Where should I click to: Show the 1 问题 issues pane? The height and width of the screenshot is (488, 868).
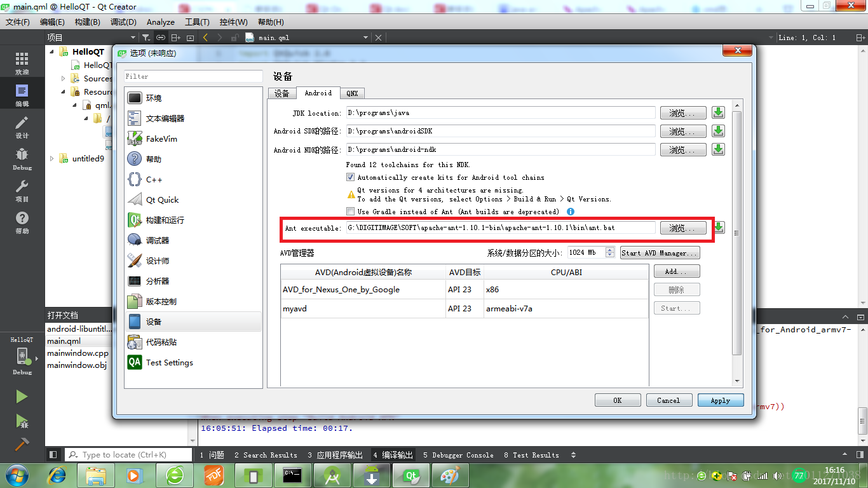pos(212,455)
